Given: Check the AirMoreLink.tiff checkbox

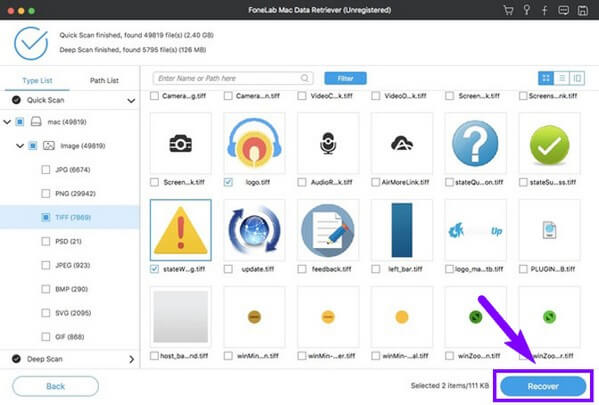Looking at the screenshot, I should click(376, 182).
